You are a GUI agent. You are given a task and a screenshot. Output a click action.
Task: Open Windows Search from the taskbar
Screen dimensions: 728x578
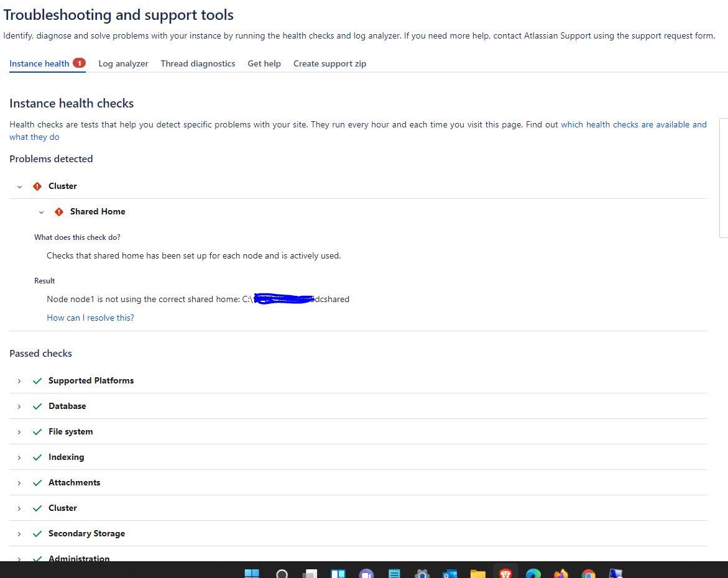click(x=282, y=574)
